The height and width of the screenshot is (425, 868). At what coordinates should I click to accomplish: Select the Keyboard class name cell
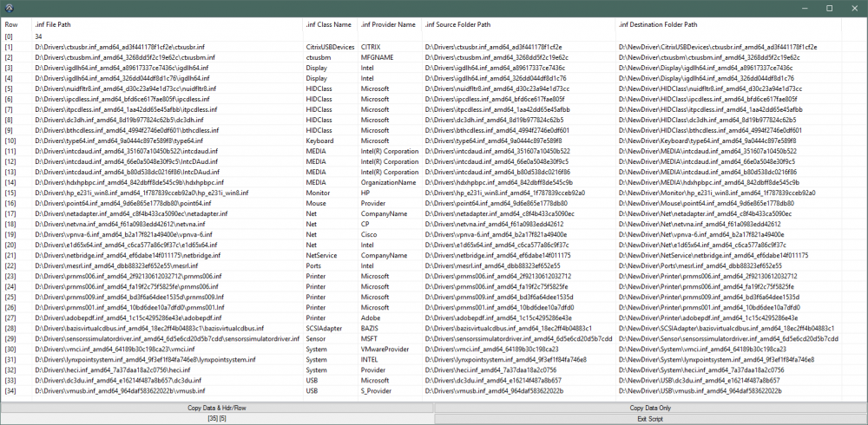pyautogui.click(x=319, y=141)
